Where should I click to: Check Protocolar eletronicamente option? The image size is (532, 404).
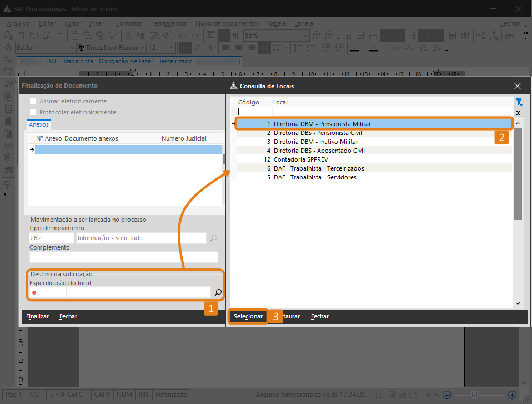click(33, 112)
